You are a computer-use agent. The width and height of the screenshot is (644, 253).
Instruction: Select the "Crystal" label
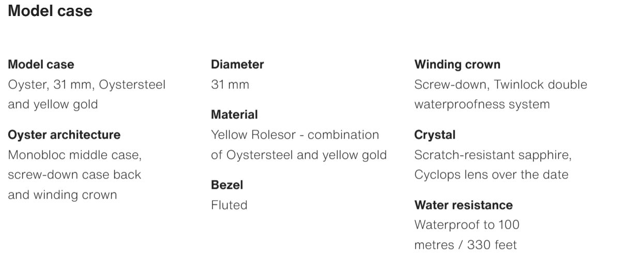pyautogui.click(x=435, y=135)
